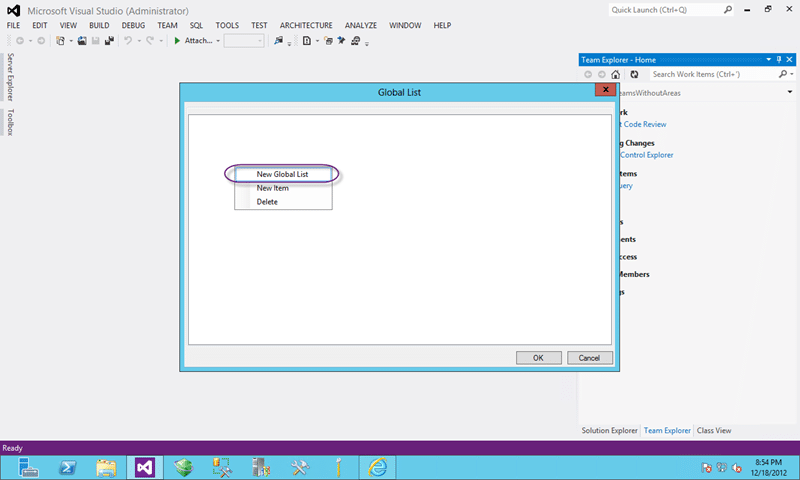The height and width of the screenshot is (480, 800).
Task: Open Server Manager from the taskbar
Action: click(28, 467)
